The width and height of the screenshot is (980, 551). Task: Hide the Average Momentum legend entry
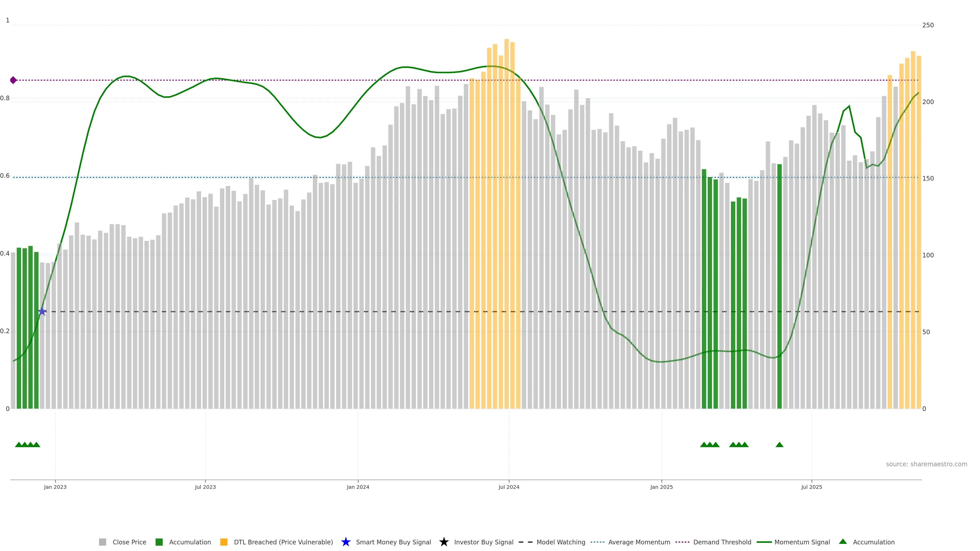[639, 542]
